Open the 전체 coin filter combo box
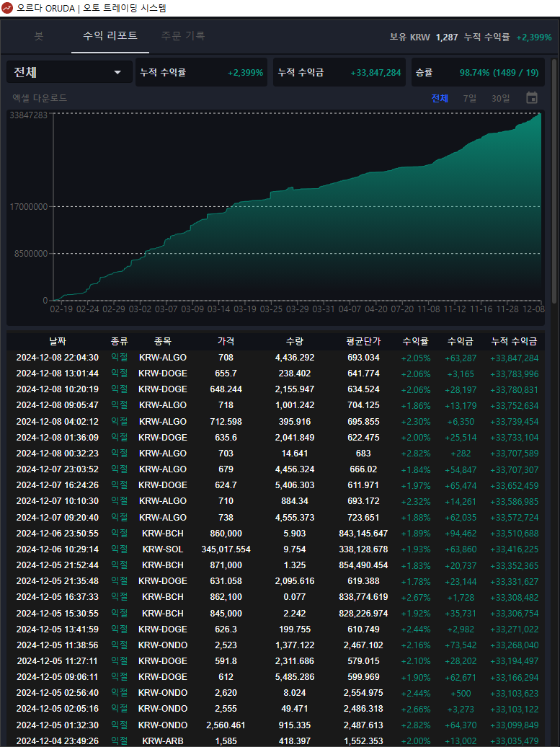Screen dimensions: 560x747 coord(69,72)
